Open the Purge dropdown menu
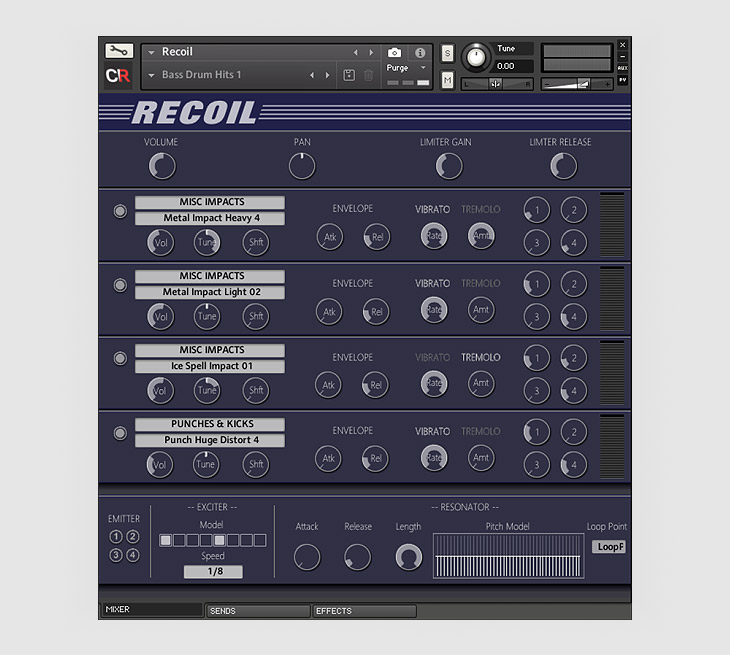Screen dimensions: 730x655 click(x=406, y=68)
